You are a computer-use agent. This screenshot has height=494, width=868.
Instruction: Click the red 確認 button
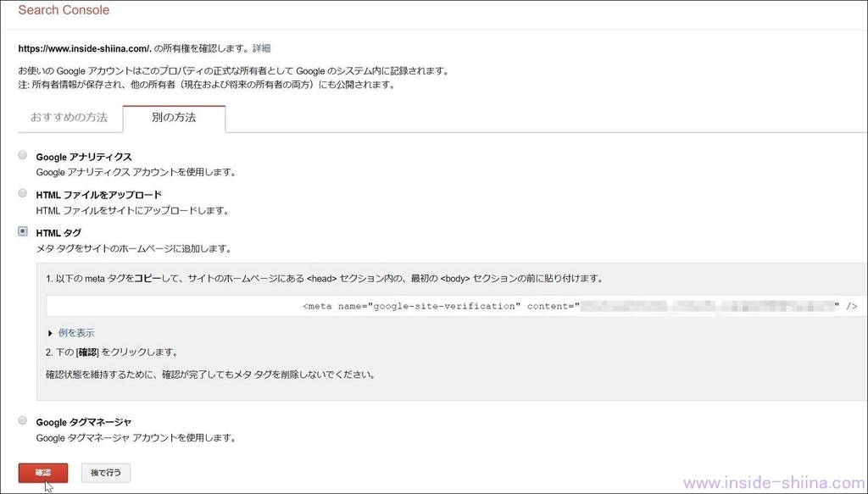[43, 473]
